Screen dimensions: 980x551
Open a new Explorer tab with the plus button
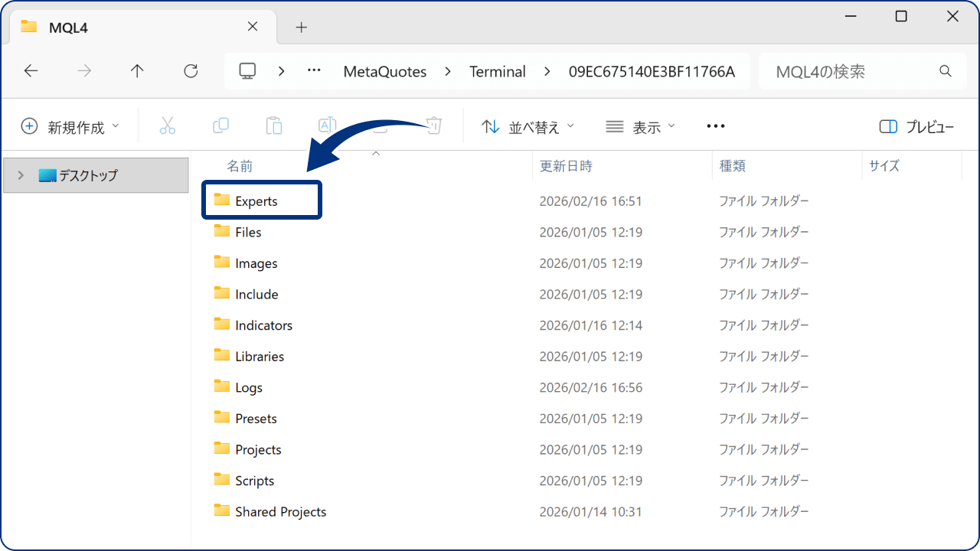click(x=300, y=27)
